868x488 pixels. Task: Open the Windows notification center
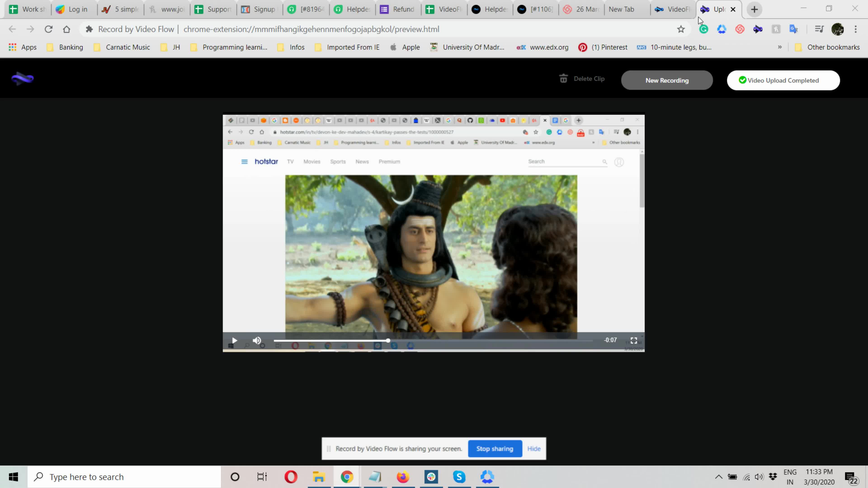pos(851,478)
